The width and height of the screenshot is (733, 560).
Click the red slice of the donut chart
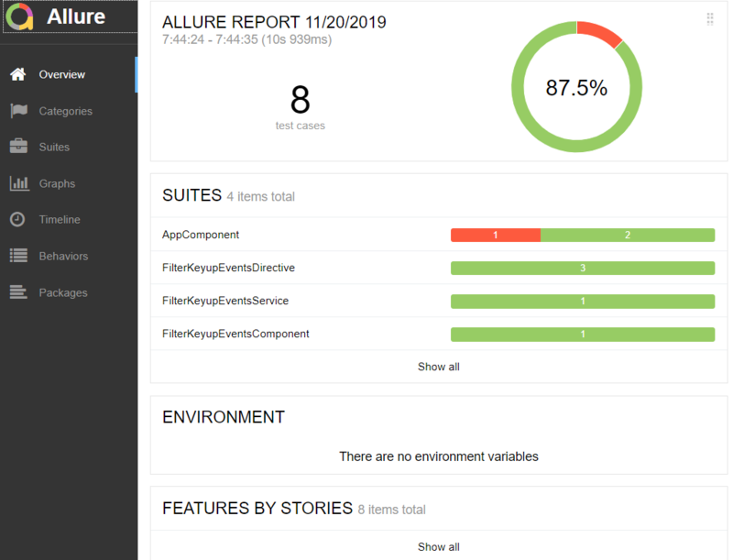coord(599,33)
